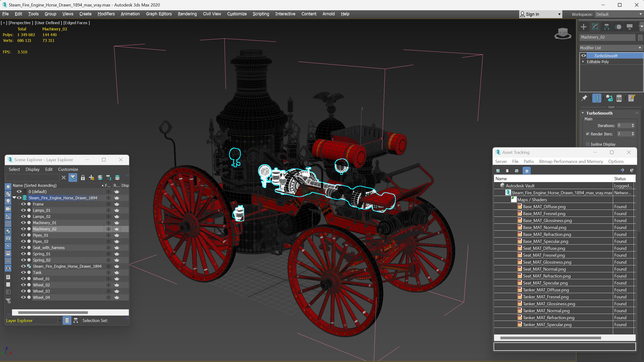The image size is (644, 362).
Task: Click Refresh icon in Asset Tracking toolbar
Action: coord(498,171)
